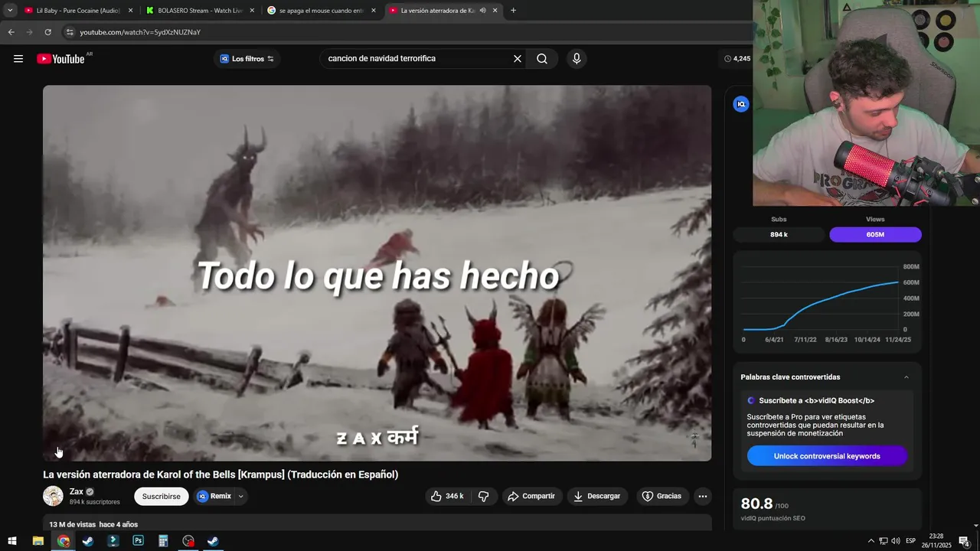Open Calculator from the taskbar

[163, 541]
